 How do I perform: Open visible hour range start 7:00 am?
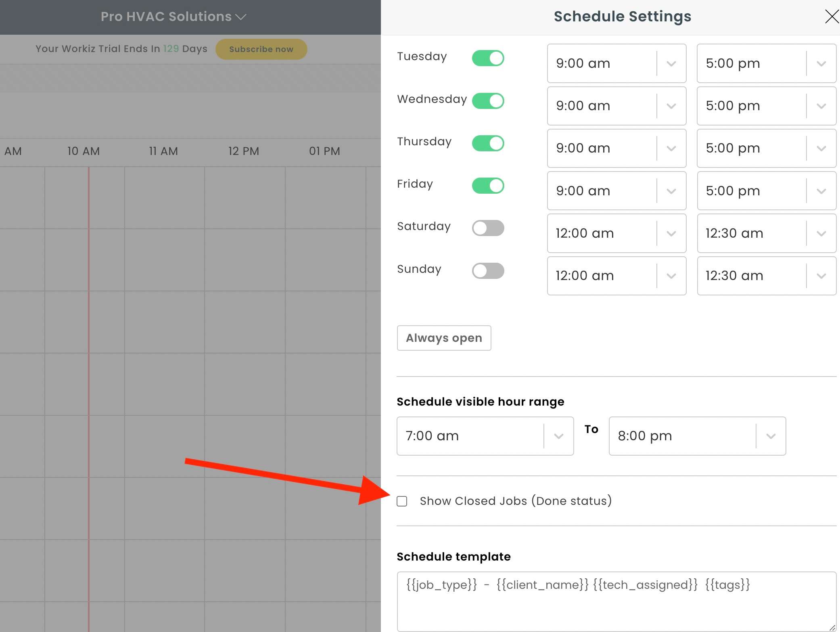[x=485, y=436]
